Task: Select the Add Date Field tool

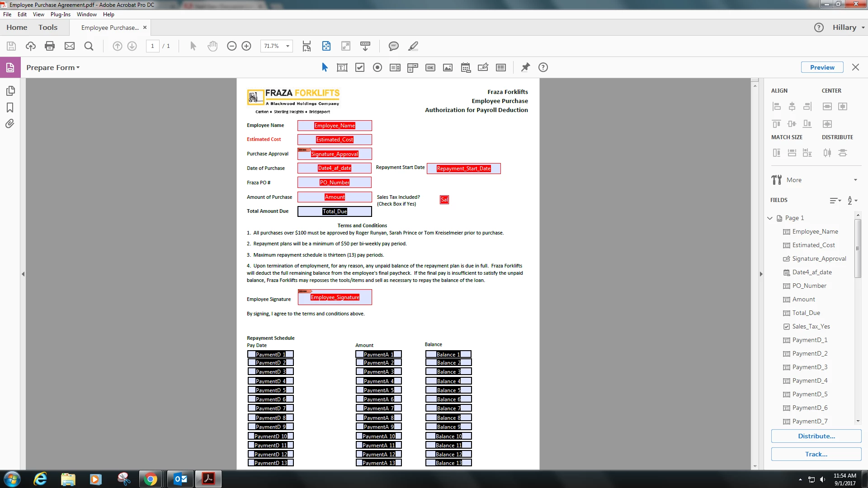Action: (466, 68)
